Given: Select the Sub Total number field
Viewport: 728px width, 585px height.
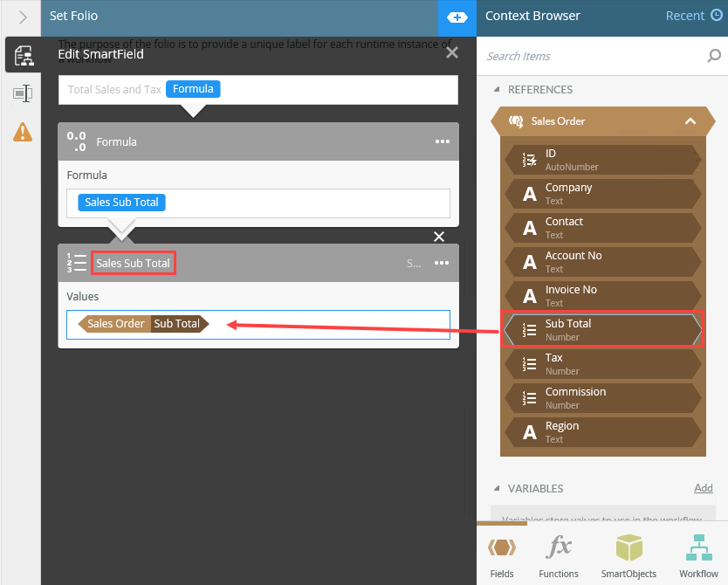Looking at the screenshot, I should (x=602, y=330).
